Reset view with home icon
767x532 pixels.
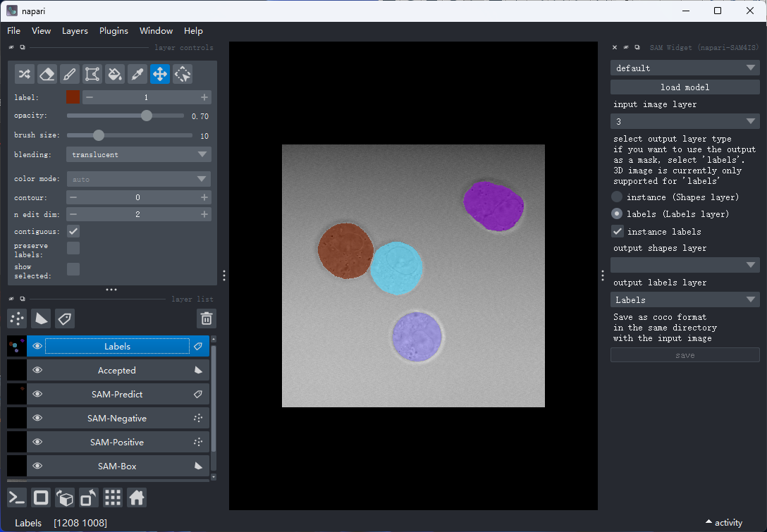[x=137, y=497]
